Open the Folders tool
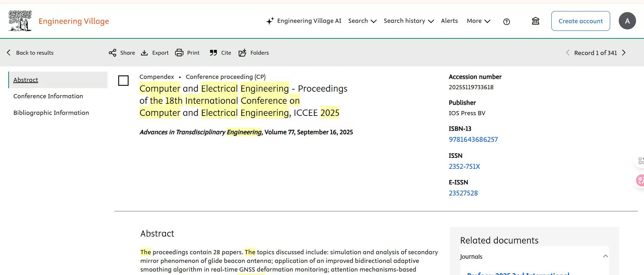 click(243, 53)
